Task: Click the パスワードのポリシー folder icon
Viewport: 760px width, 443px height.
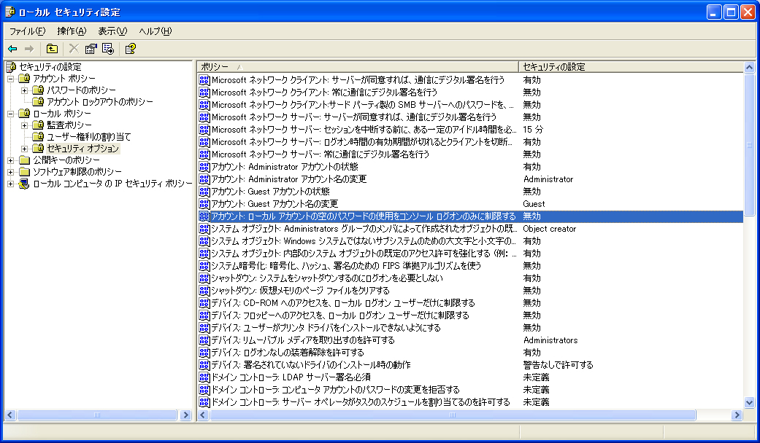Action: [38, 90]
